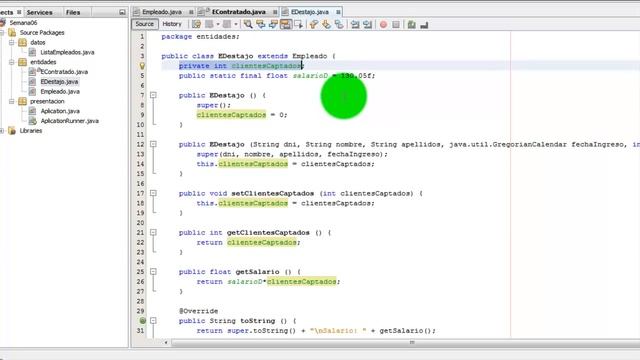Collapse the entidades package node
Screen dimensions: 640x360
(x=11, y=62)
